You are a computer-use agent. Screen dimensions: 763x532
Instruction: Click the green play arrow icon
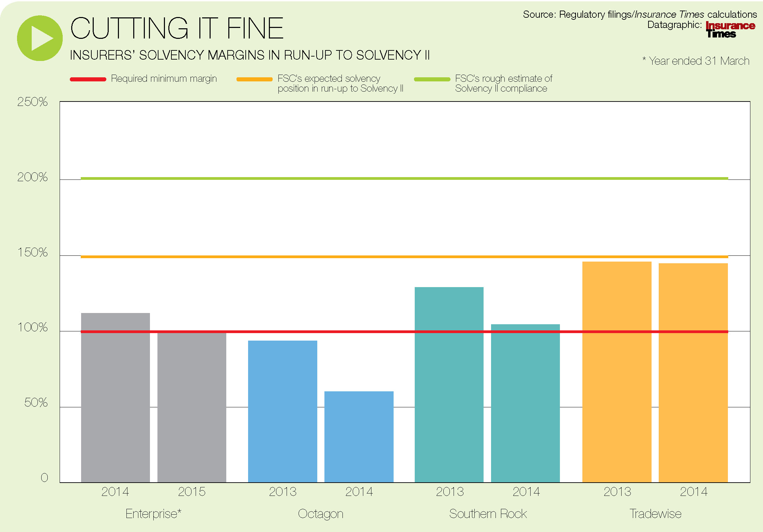tap(40, 38)
